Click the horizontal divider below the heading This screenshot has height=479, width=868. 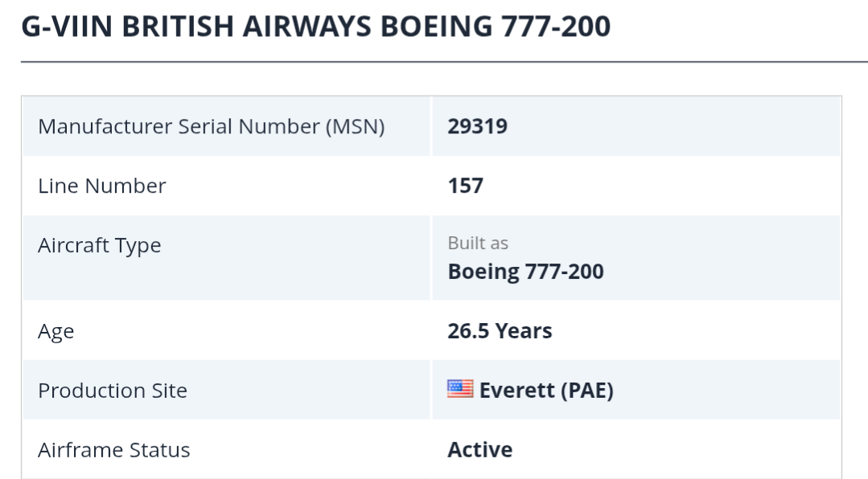coord(444,61)
